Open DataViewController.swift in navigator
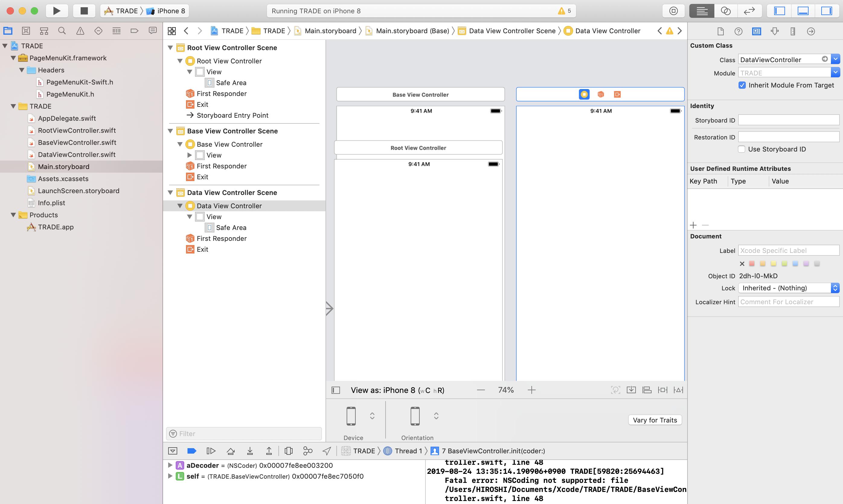843x504 pixels. 76,155
